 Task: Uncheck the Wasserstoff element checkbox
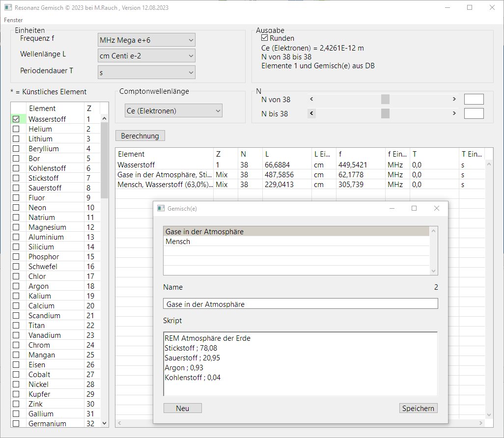[16, 119]
